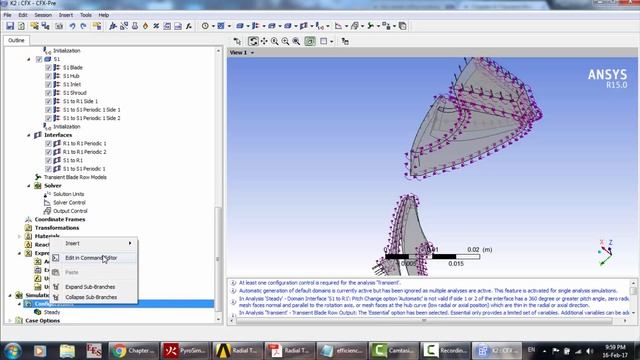Click the flame Reaction toolbar icon
640x360 pixels.
pos(145,26)
